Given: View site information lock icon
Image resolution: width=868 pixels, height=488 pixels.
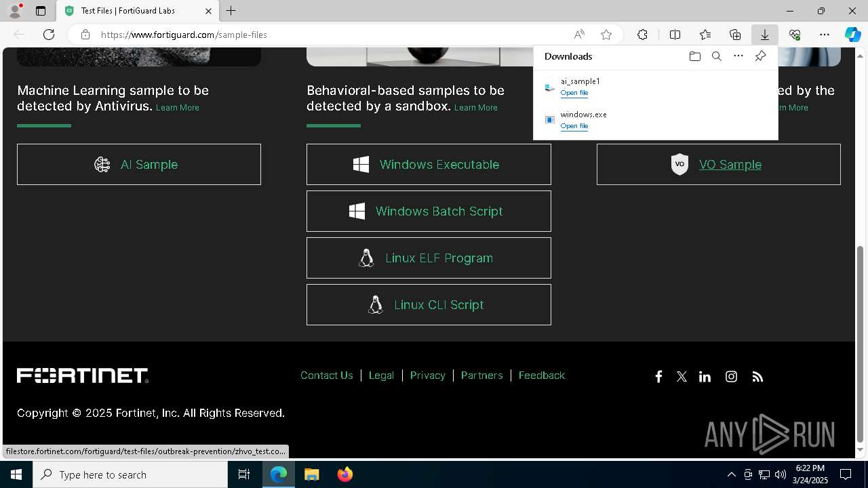Looking at the screenshot, I should click(x=85, y=35).
